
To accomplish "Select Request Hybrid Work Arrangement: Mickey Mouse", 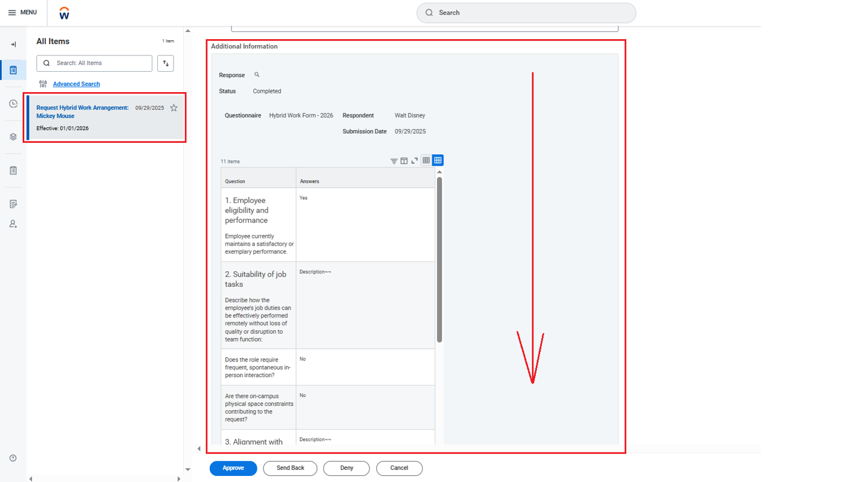I will click(82, 111).
